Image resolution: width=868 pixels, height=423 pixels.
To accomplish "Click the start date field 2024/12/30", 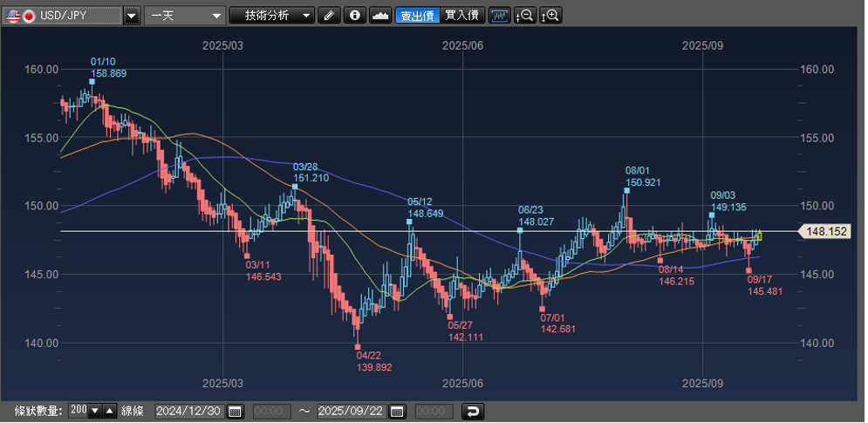I will 189,412.
